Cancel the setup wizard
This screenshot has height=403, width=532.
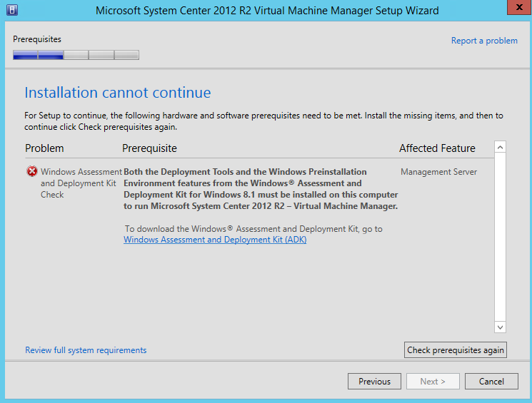coord(491,382)
